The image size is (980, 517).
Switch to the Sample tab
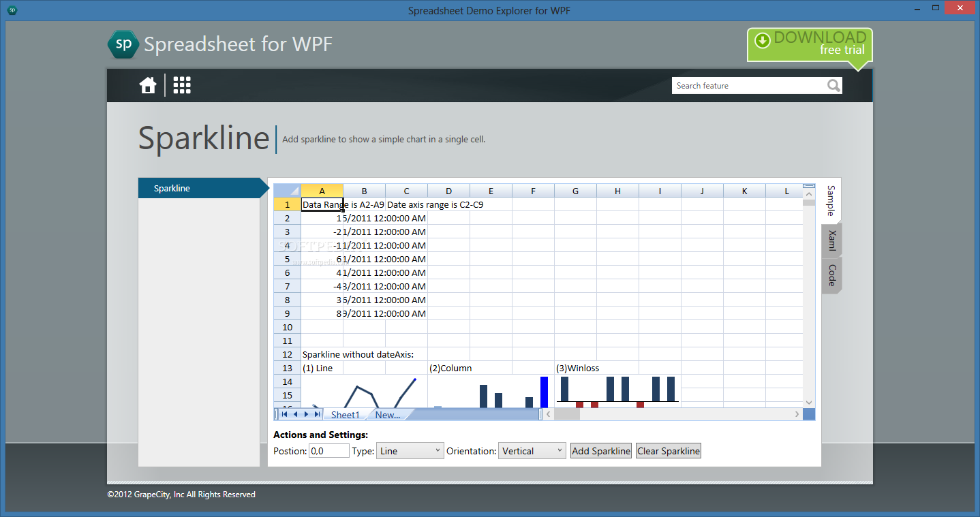pos(831,200)
